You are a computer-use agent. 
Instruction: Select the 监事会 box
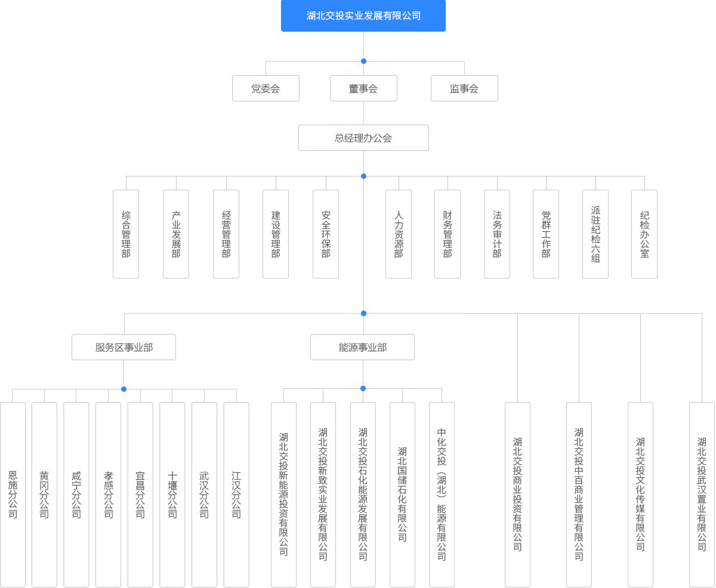464,88
